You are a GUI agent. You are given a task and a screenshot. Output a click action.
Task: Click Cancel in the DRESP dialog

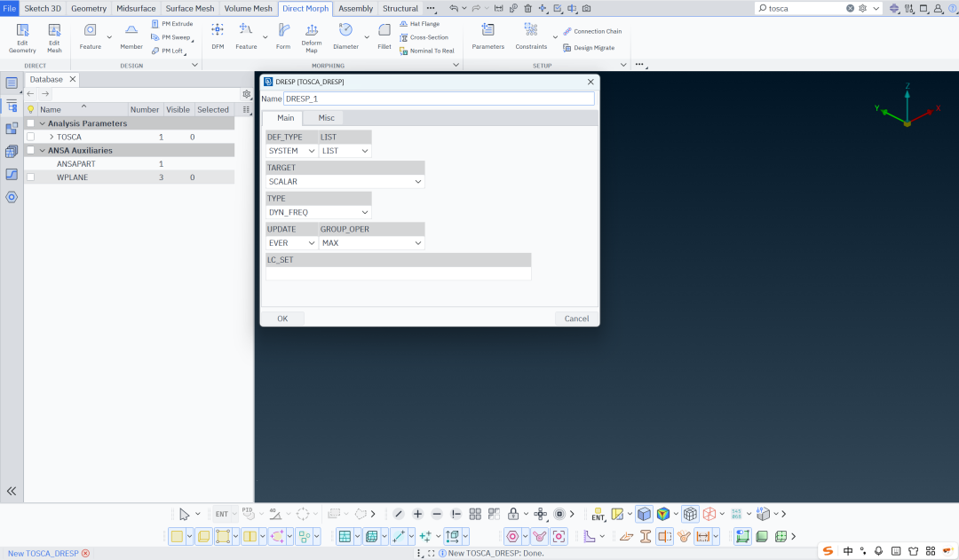click(576, 319)
